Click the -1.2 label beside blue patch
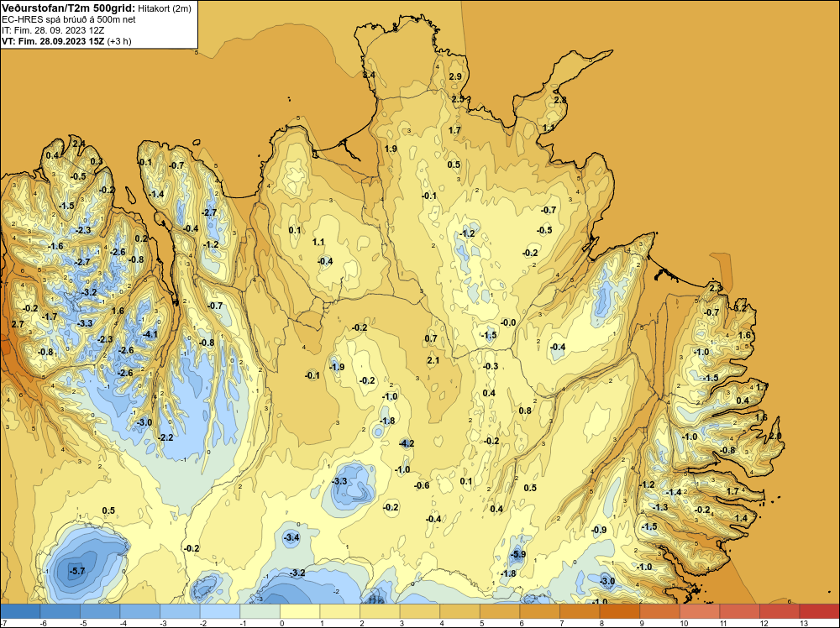This screenshot has height=628, width=840. (x=467, y=233)
